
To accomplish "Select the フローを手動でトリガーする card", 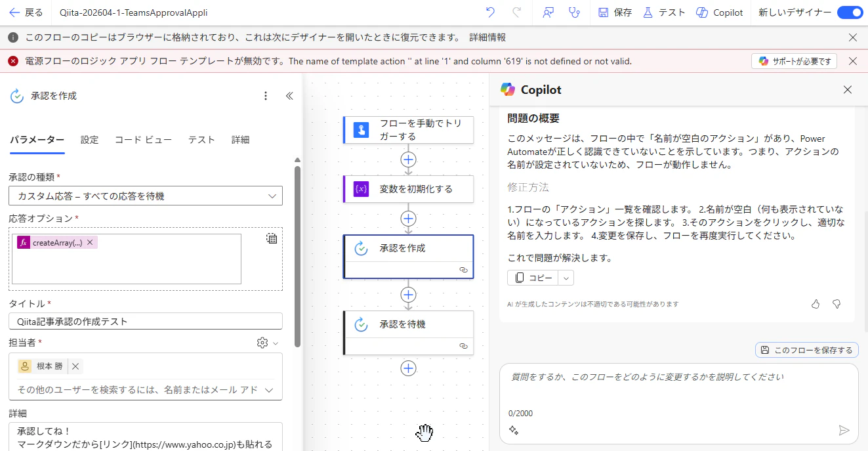I will click(408, 130).
